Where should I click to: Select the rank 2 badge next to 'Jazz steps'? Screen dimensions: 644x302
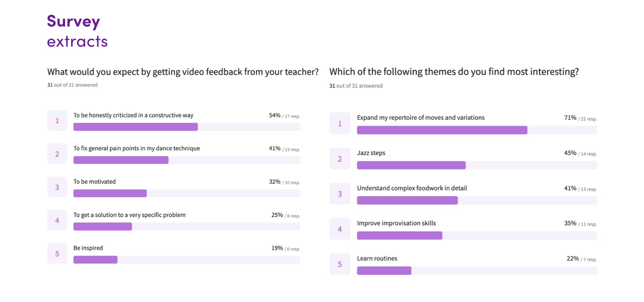point(340,159)
